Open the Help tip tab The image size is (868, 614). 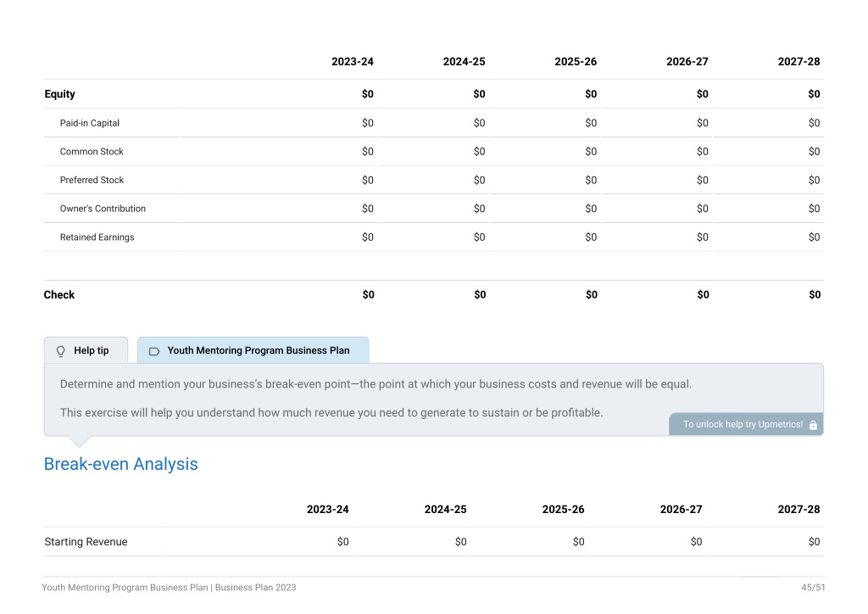[86, 350]
